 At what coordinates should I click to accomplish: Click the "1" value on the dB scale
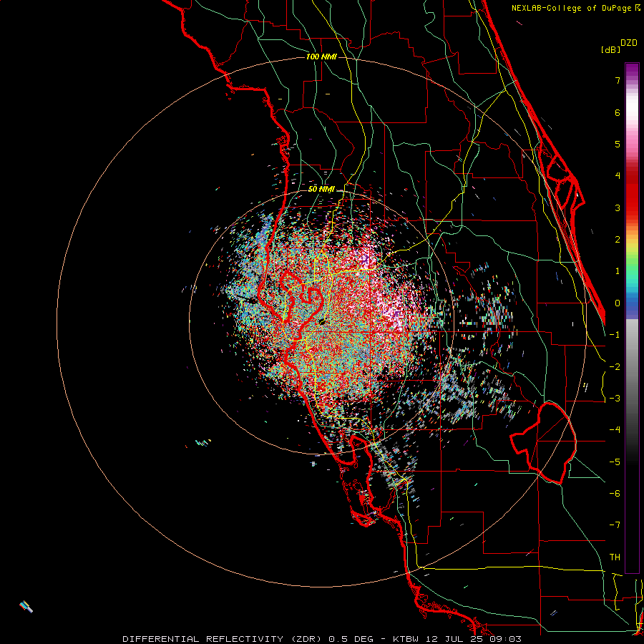[x=618, y=271]
